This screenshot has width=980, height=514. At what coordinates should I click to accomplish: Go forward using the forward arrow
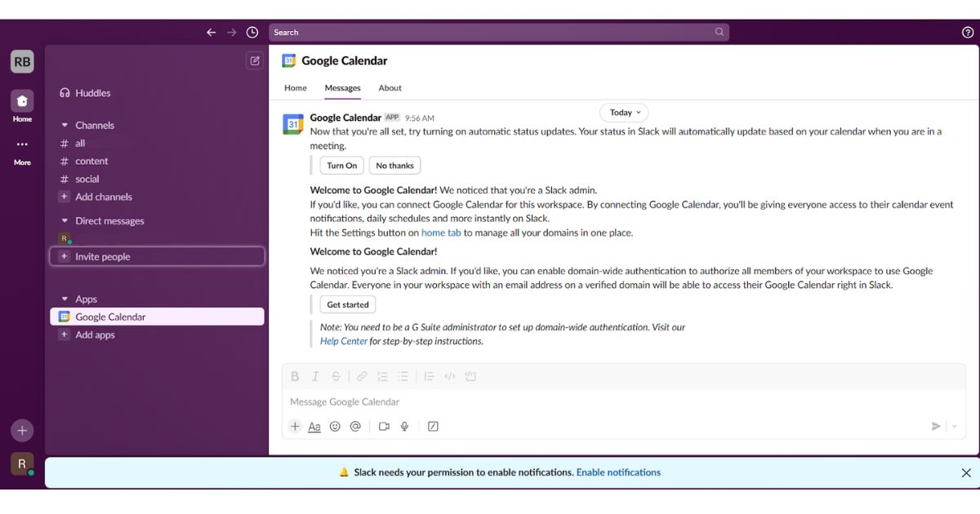pyautogui.click(x=232, y=33)
